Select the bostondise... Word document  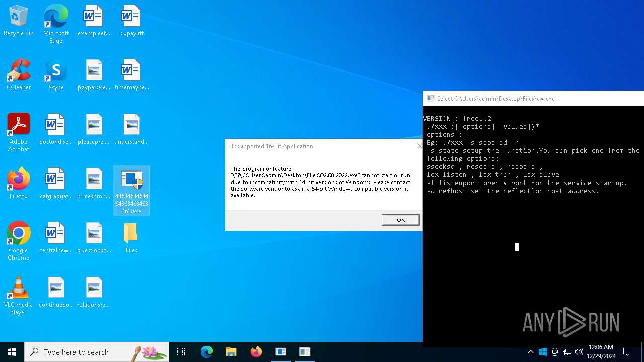(56, 130)
